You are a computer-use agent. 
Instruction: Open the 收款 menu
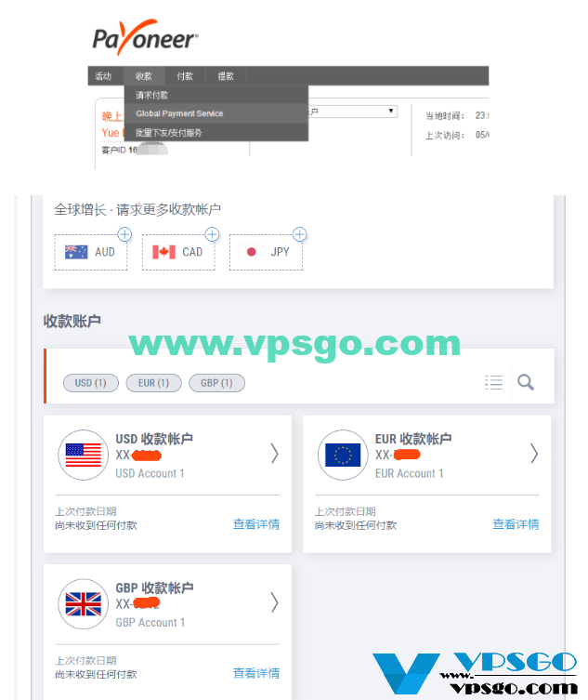(x=144, y=76)
